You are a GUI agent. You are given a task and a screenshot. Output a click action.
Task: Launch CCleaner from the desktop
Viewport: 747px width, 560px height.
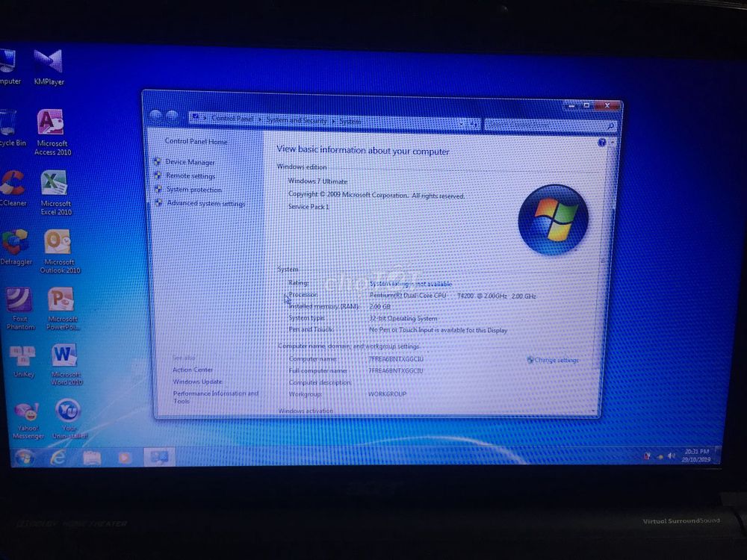point(13,189)
